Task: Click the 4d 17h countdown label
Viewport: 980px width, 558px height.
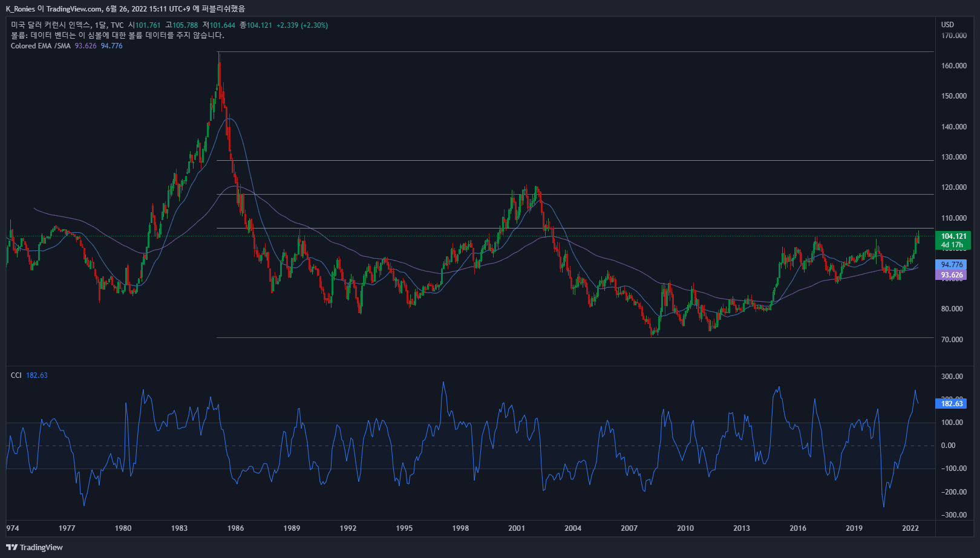Action: [952, 245]
